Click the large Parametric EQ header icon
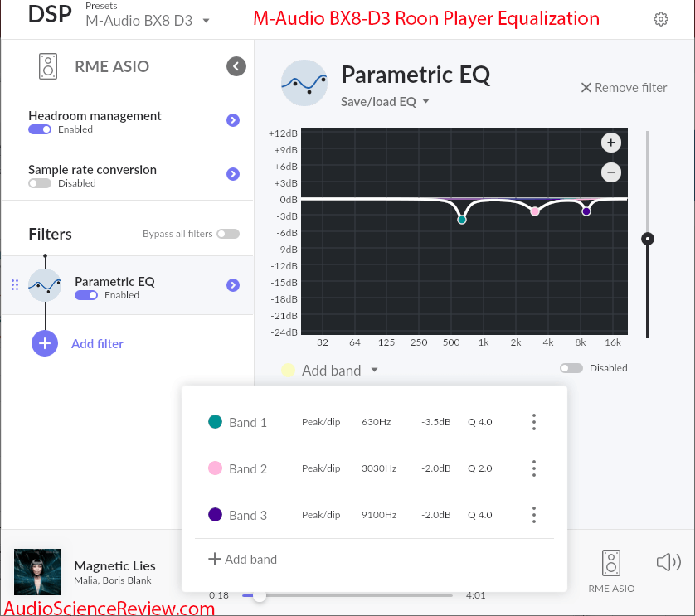This screenshot has height=616, width=695. pos(304,83)
